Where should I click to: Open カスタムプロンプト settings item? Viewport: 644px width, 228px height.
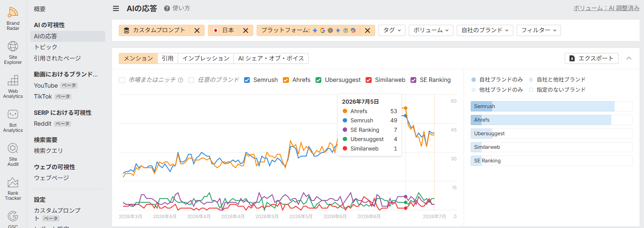pyautogui.click(x=57, y=214)
